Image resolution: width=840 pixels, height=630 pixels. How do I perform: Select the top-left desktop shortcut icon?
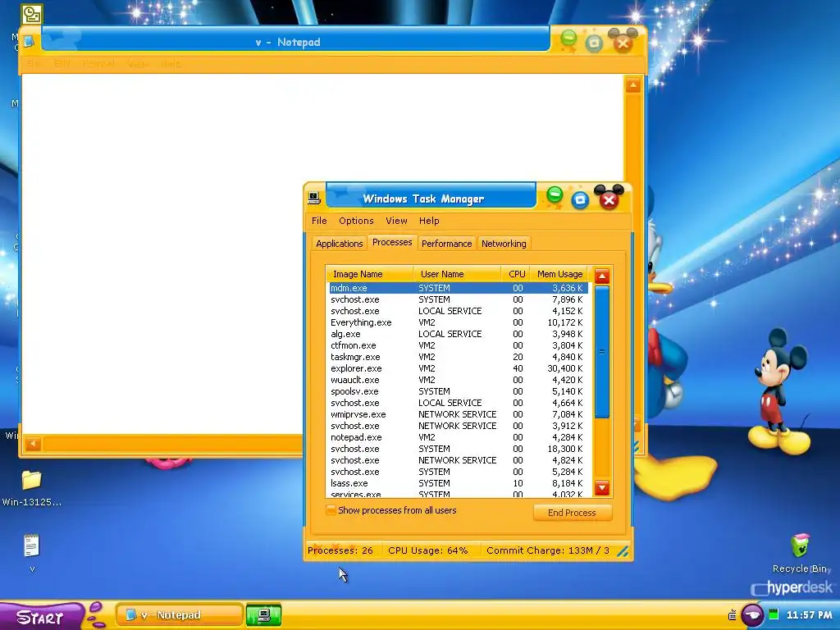pos(32,15)
